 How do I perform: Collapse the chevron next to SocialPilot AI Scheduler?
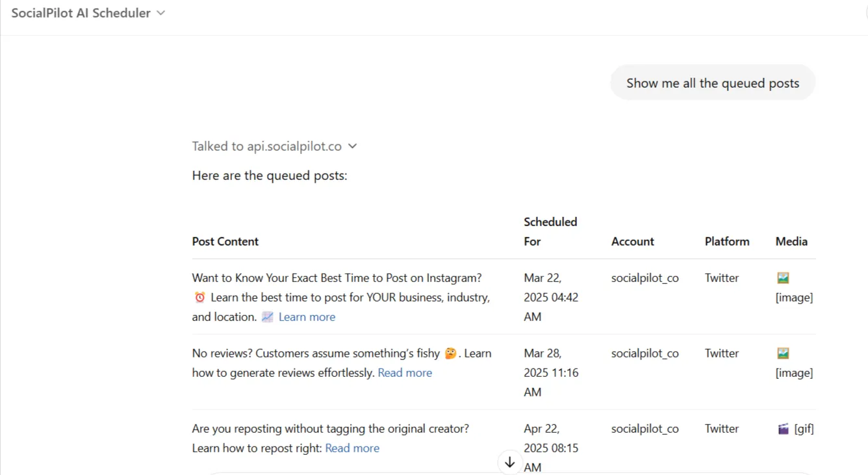(160, 12)
